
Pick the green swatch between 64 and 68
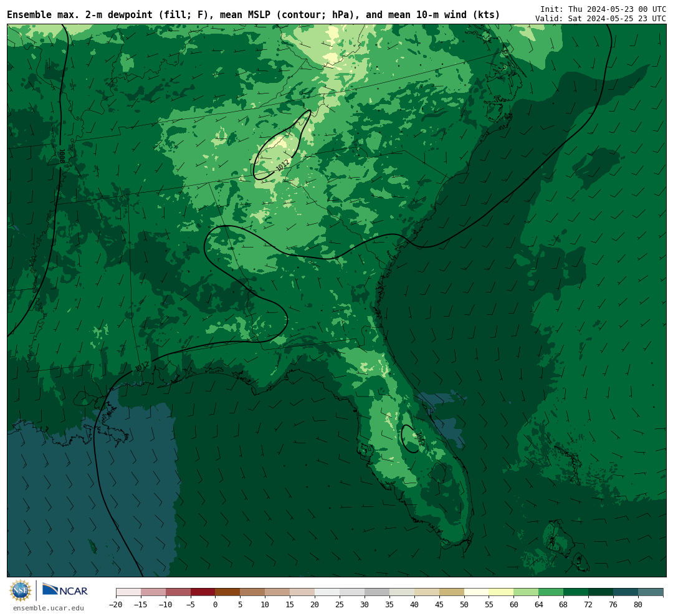tap(551, 592)
